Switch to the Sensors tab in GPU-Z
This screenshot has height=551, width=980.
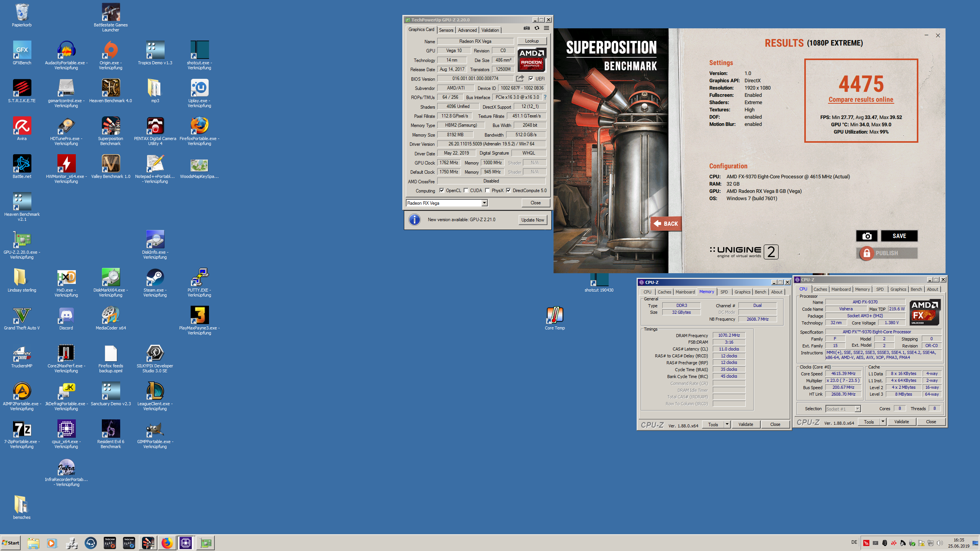point(446,30)
